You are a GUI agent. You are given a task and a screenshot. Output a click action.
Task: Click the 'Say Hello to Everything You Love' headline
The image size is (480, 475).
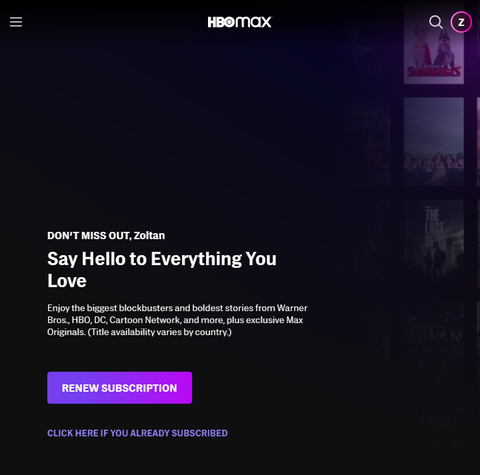coord(162,269)
